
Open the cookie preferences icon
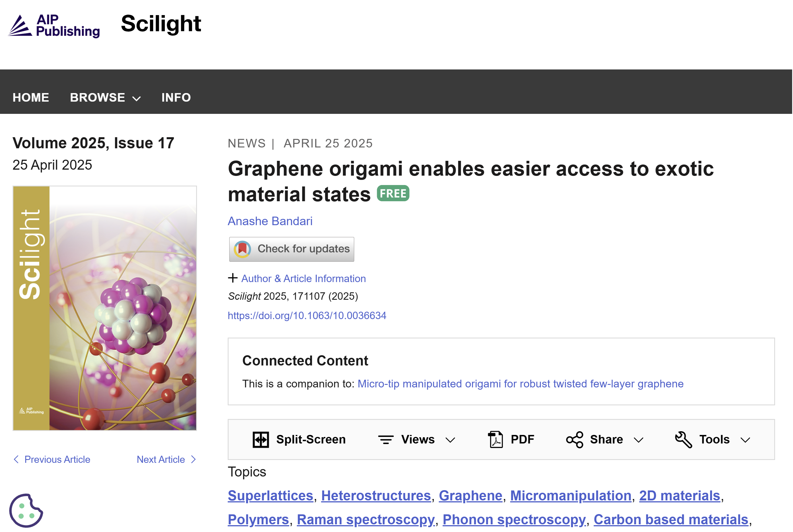(26, 511)
